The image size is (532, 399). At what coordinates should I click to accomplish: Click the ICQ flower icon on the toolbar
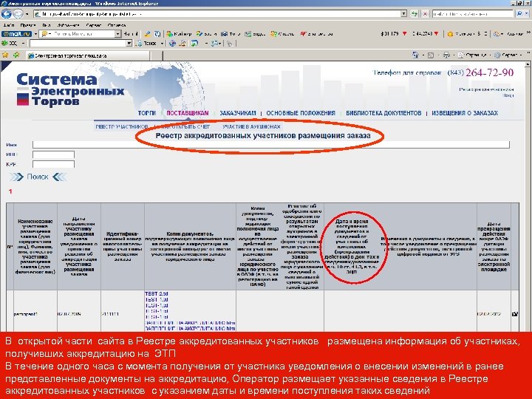(x=4, y=44)
